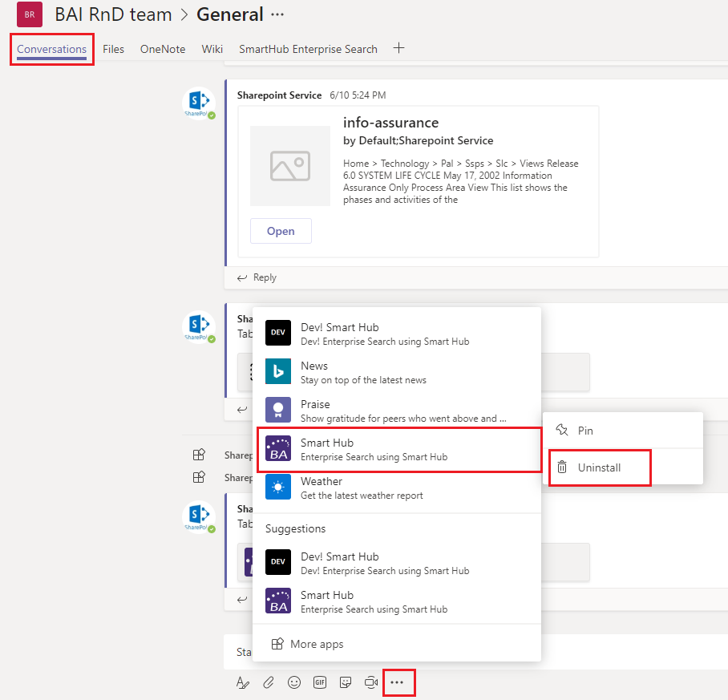Image resolution: width=728 pixels, height=700 pixels.
Task: Go to the SmartHub Enterprise Search tab
Action: (x=308, y=49)
